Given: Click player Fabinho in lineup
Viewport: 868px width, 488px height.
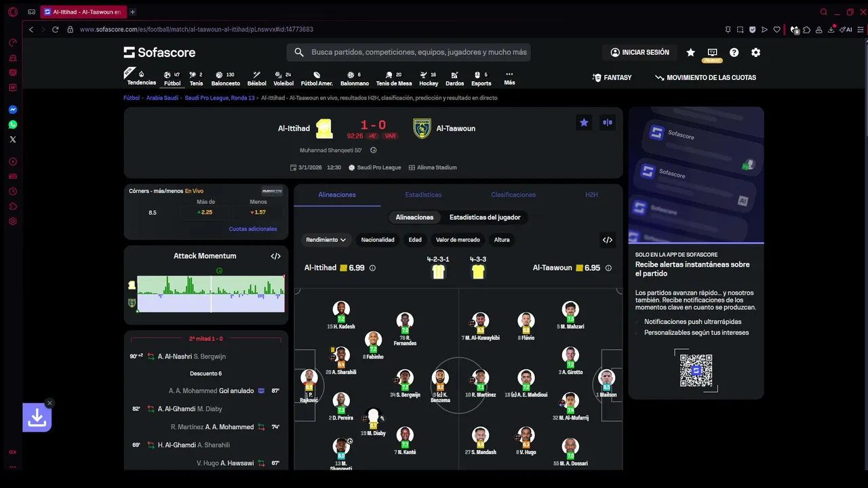Looking at the screenshot, I should [373, 346].
